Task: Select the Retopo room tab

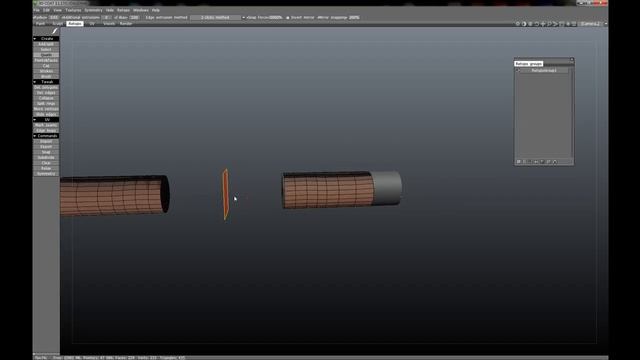Action: [75, 24]
